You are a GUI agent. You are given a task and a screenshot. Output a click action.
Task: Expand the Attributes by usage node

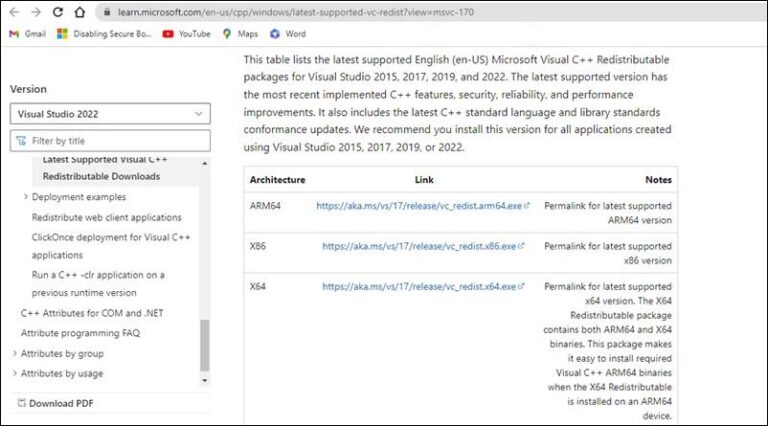pos(14,373)
